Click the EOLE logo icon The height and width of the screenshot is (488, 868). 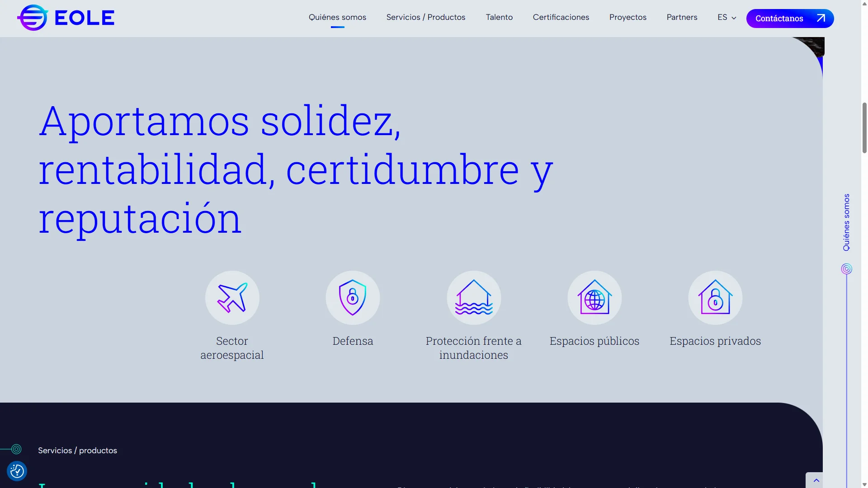(x=33, y=18)
